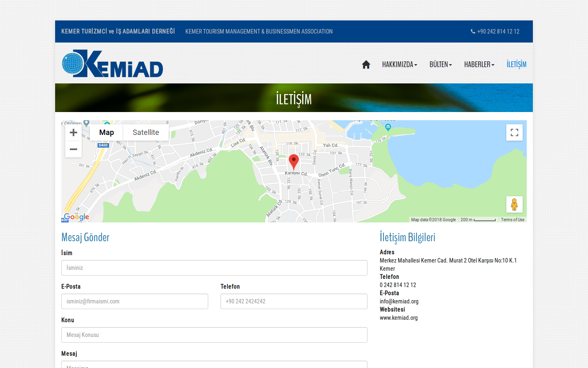Image resolution: width=588 pixels, height=368 pixels.
Task: Zoom out on the map
Action: (x=73, y=149)
